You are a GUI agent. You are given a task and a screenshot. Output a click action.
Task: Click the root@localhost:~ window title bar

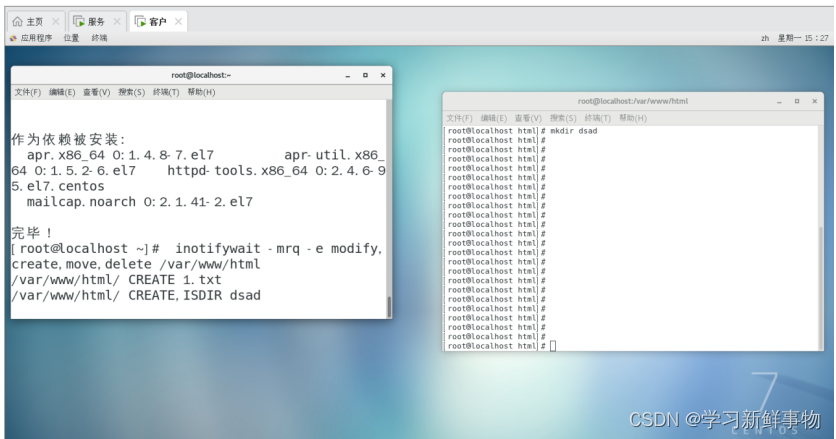pyautogui.click(x=201, y=75)
